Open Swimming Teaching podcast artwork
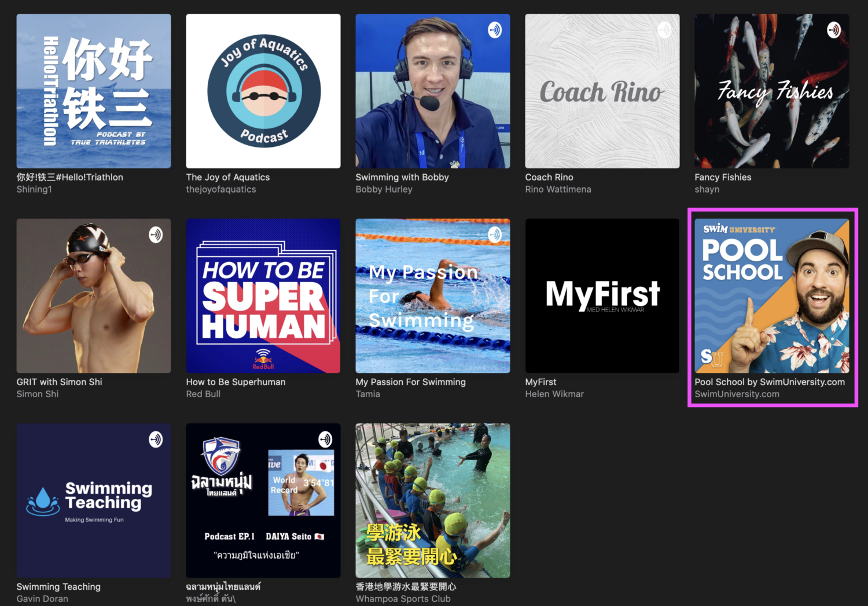This screenshot has width=868, height=606. click(x=94, y=501)
